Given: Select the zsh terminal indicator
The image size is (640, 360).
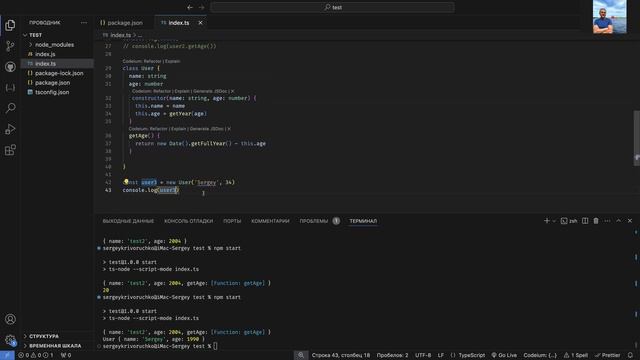Looking at the screenshot, I should [x=569, y=221].
